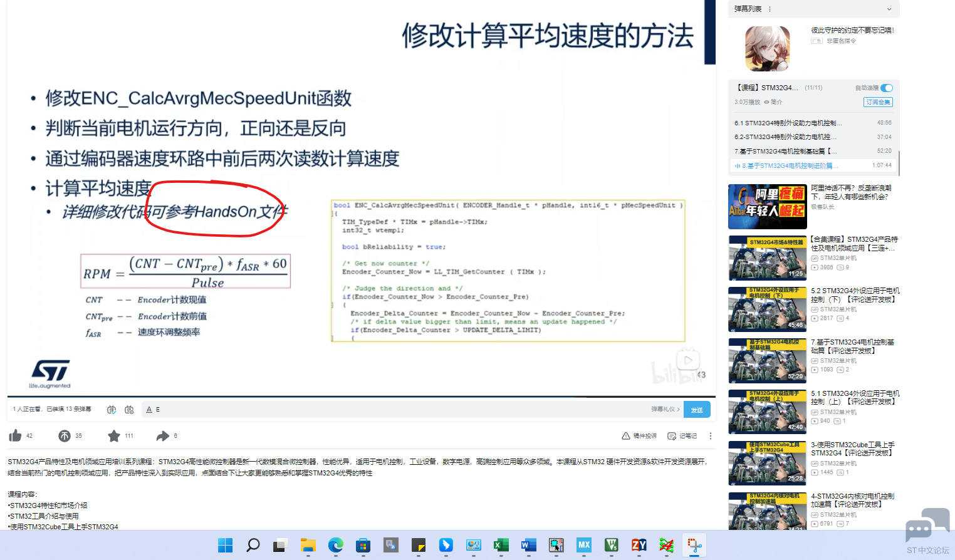Open the chip tool taskbar icon
The width and height of the screenshot is (955, 560).
(556, 546)
